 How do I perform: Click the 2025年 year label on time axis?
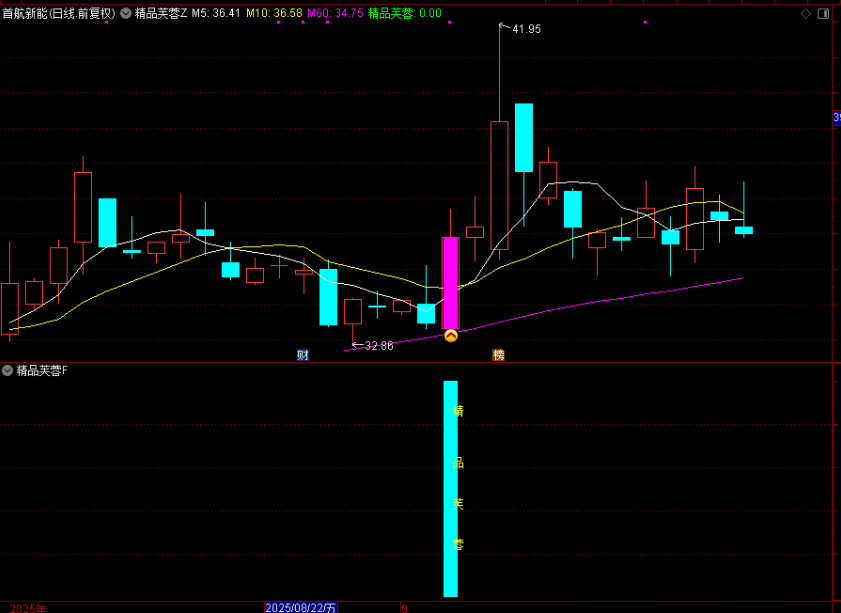point(24,607)
